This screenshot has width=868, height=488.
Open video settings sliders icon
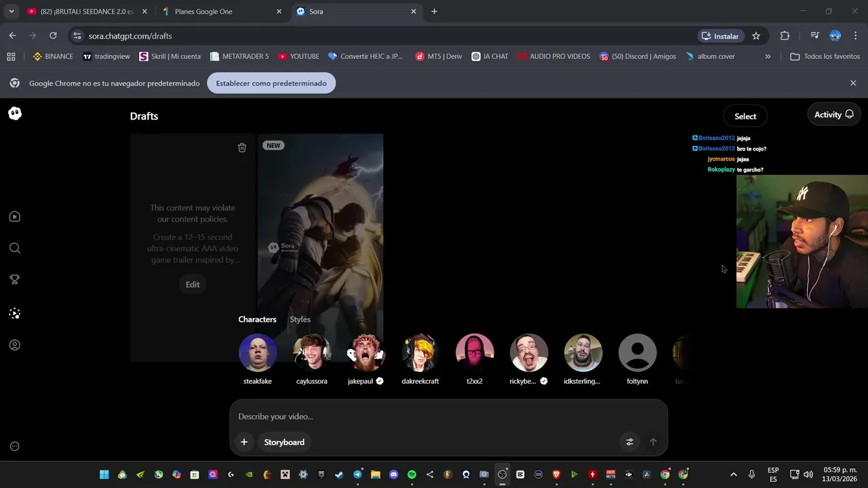629,442
